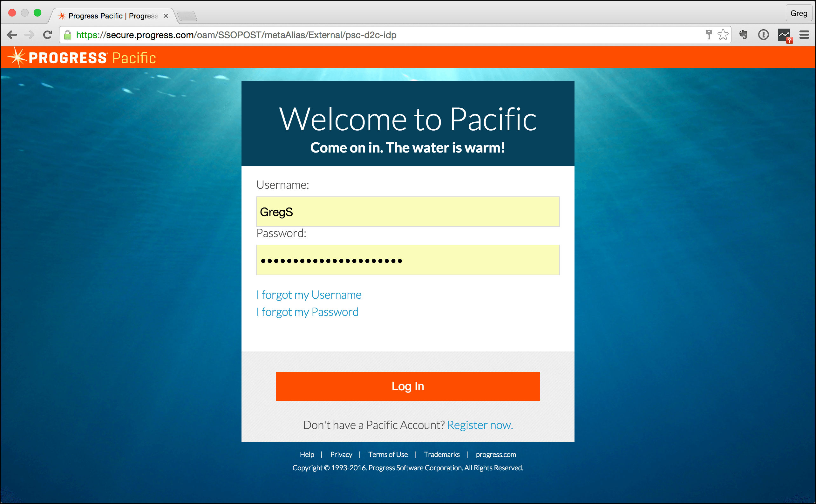The height and width of the screenshot is (504, 816).
Task: Visit the progress.com footer link
Action: [x=496, y=455]
